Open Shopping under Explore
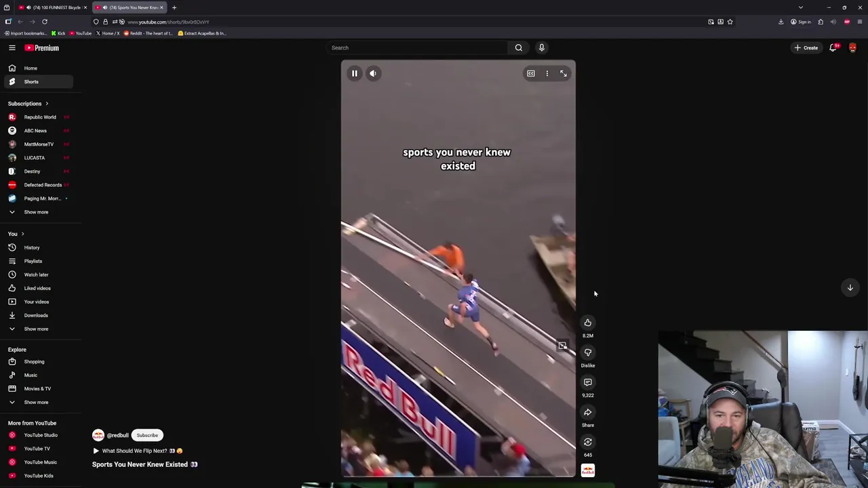Image resolution: width=868 pixels, height=488 pixels. (x=37, y=362)
